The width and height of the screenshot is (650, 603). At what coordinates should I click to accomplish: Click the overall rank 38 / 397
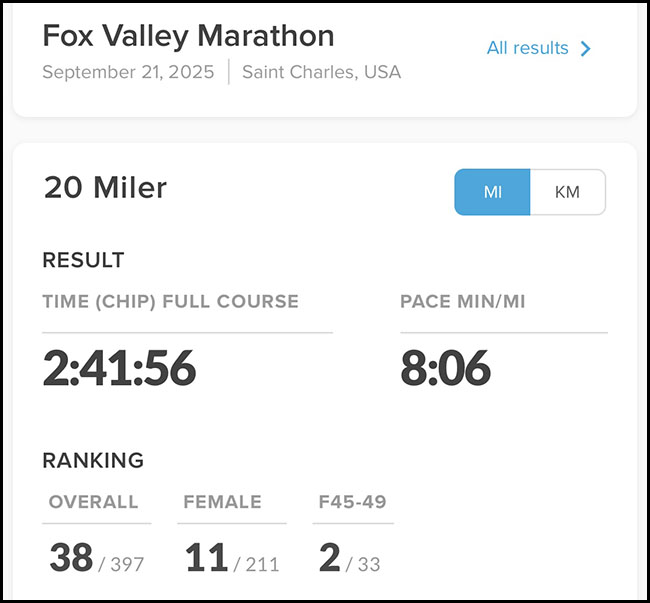click(96, 559)
